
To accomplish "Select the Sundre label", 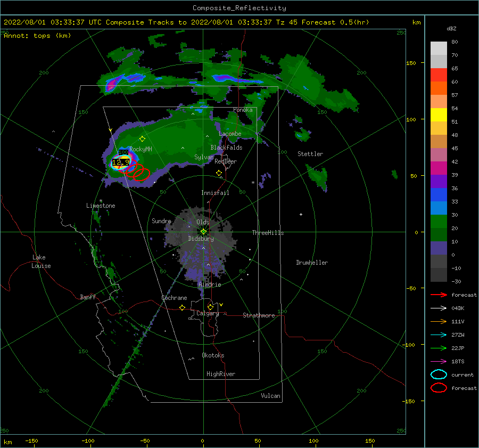I will (x=161, y=221).
